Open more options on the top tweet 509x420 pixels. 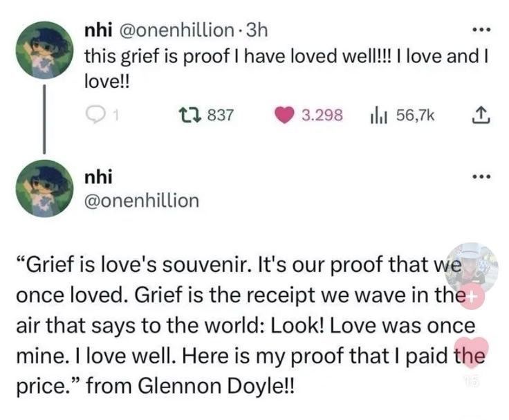tap(478, 31)
